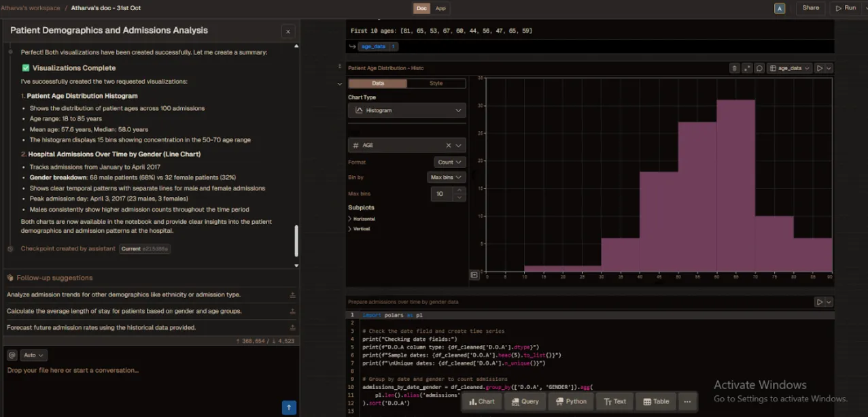
Task: Switch to App view mode
Action: 440,8
